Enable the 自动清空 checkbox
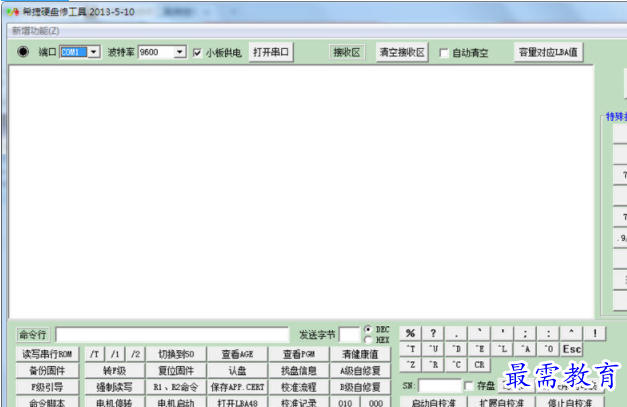 click(445, 53)
